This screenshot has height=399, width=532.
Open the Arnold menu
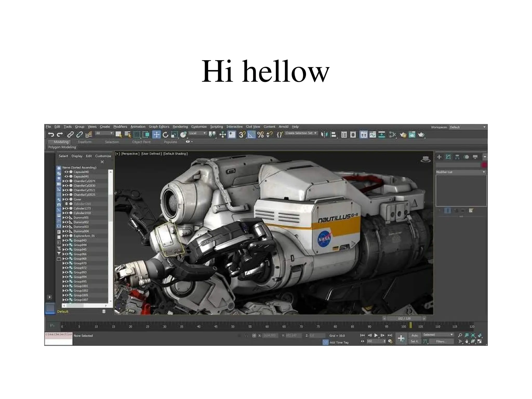(283, 127)
